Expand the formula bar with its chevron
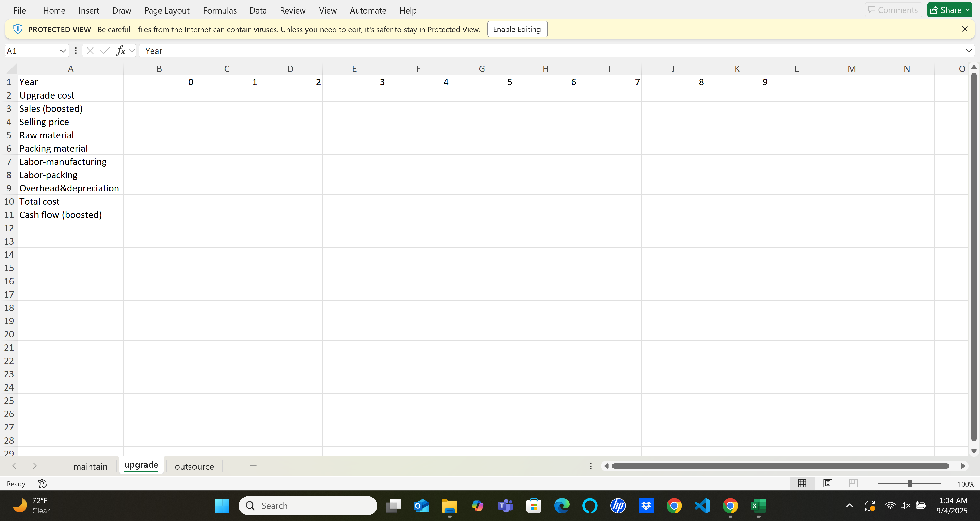Viewport: 980px width, 521px height. point(969,50)
